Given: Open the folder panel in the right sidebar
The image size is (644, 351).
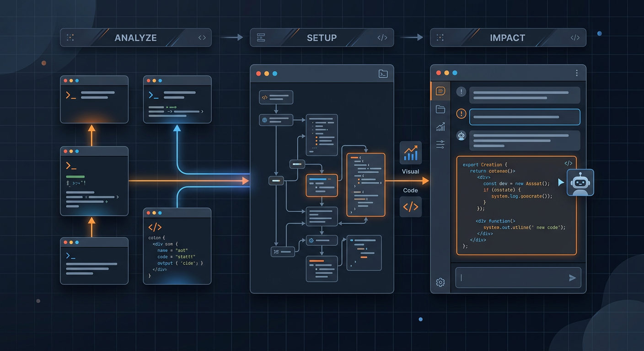Looking at the screenshot, I should (440, 109).
